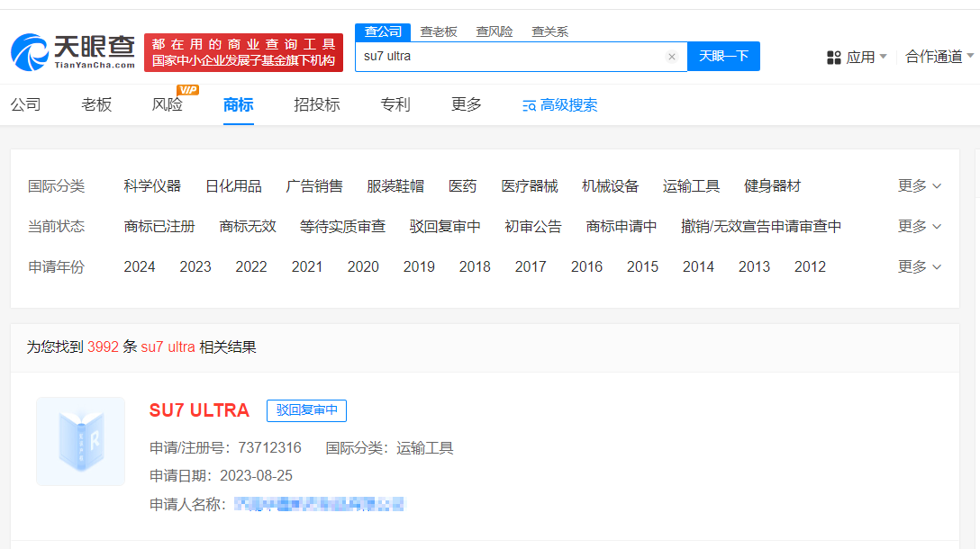This screenshot has height=549, width=980.
Task: Filter by 商标已注册 status
Action: point(159,226)
